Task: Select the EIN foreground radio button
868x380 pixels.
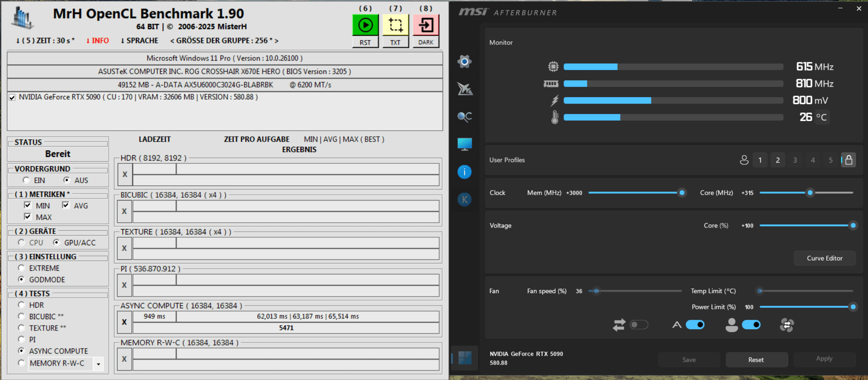Action: 26,180
